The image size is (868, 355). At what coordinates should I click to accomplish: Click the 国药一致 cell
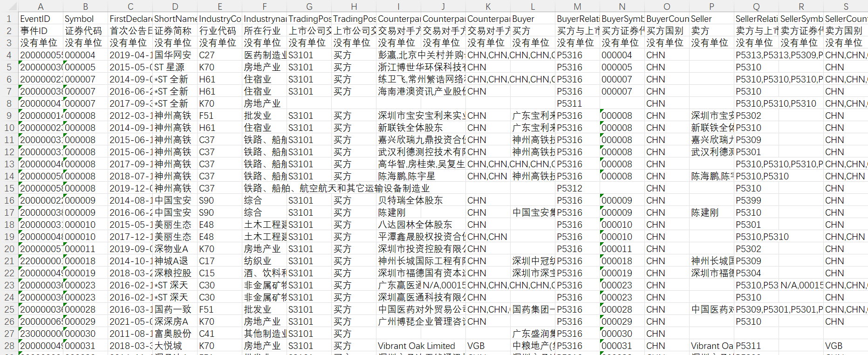175,309
